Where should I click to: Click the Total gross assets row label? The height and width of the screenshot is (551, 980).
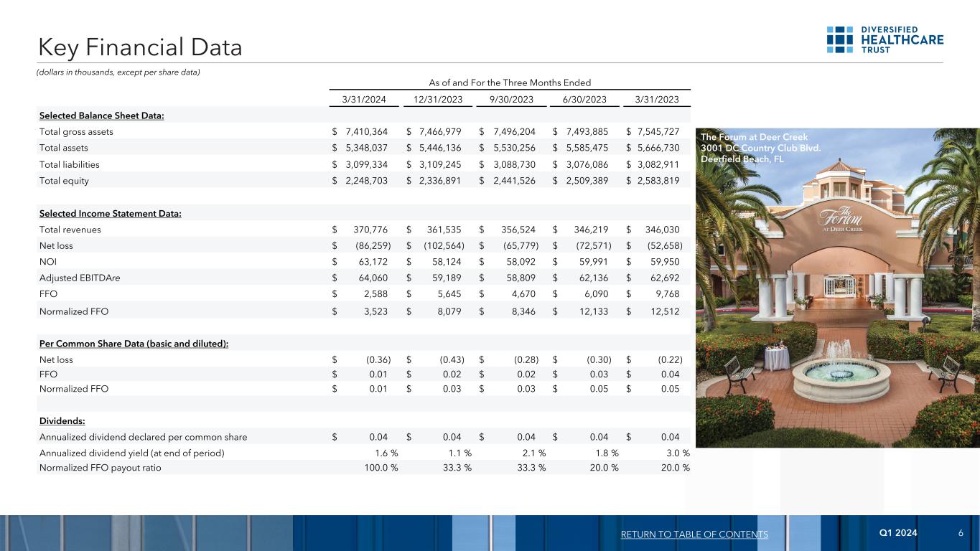(76, 132)
